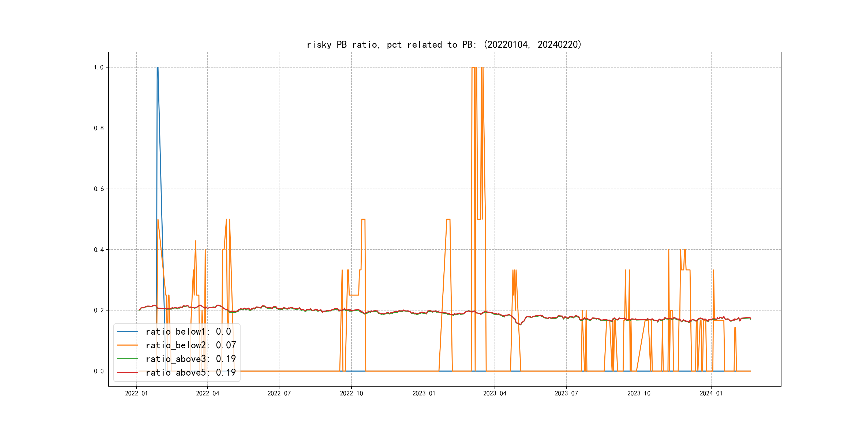Click the 2022-07 x-axis tick label

coord(279,394)
